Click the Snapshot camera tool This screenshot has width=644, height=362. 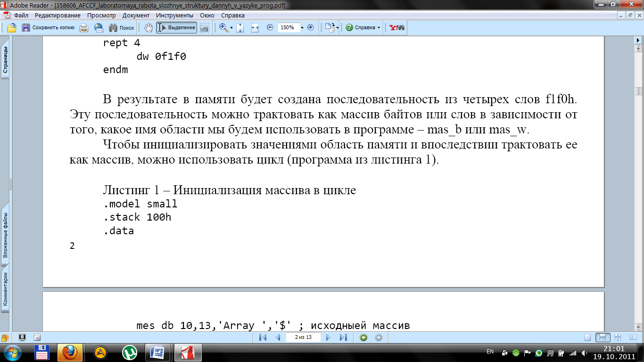(204, 28)
